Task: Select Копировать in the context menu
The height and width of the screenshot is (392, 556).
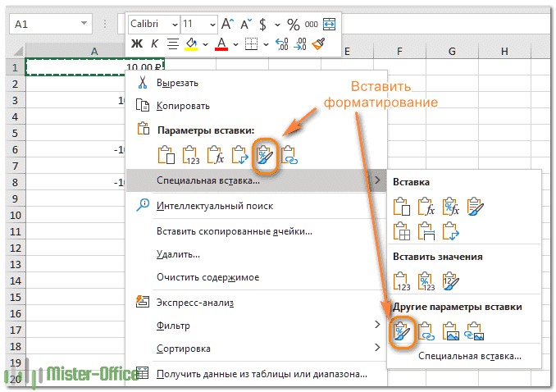Action: (183, 106)
